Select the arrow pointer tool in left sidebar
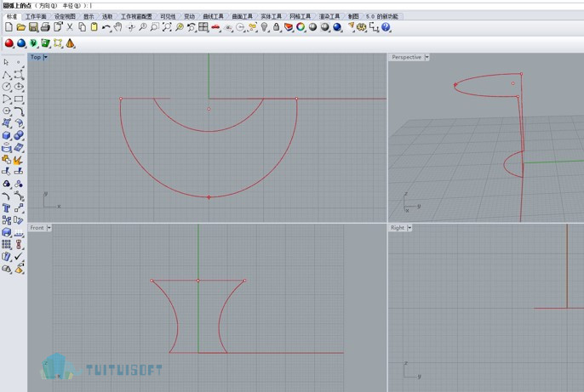This screenshot has width=584, height=392. tap(6, 62)
